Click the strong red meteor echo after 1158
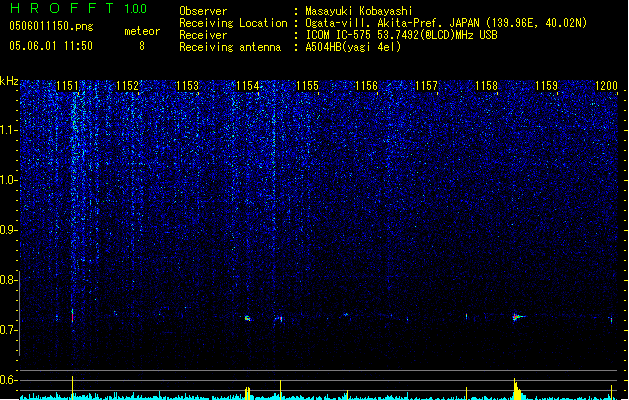This screenshot has height=400, width=629. (x=517, y=317)
